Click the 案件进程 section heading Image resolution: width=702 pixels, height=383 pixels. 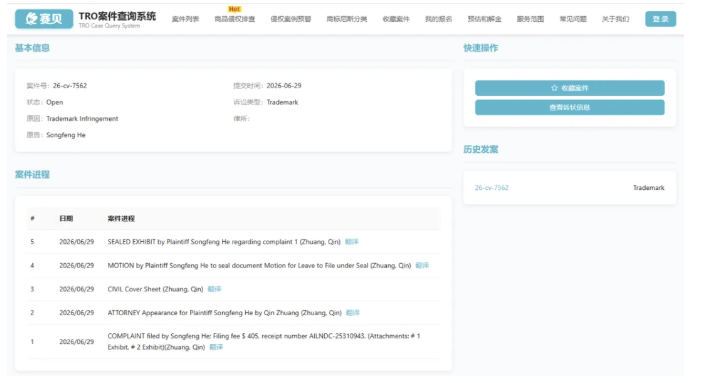coord(32,175)
